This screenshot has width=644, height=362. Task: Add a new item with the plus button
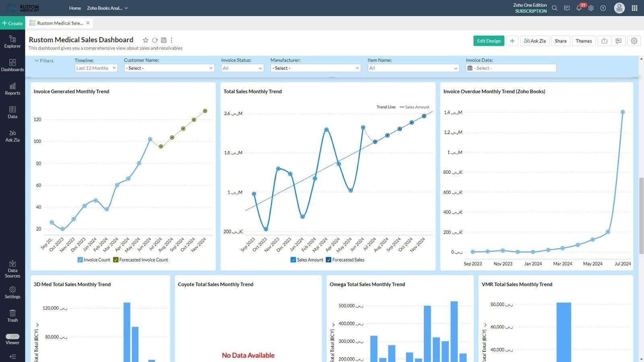tap(512, 41)
